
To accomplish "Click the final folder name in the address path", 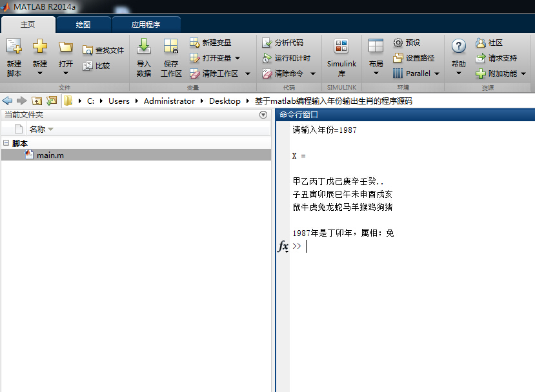I will click(x=334, y=101).
